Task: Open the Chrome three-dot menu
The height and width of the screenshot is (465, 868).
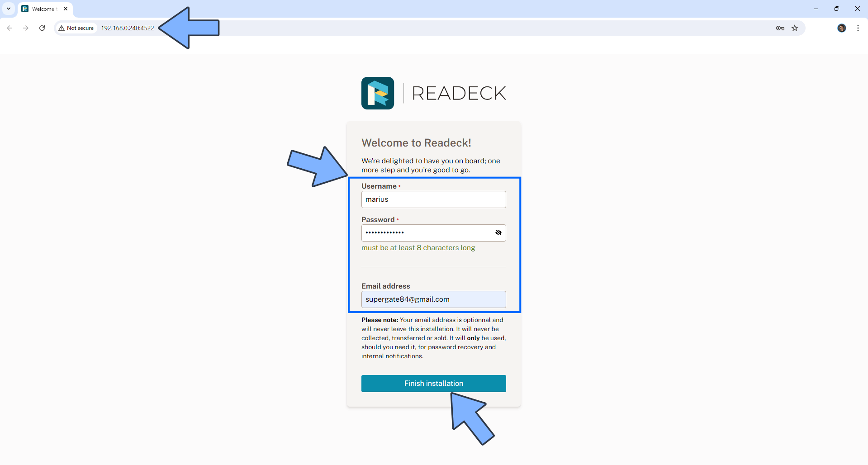Action: 858,28
